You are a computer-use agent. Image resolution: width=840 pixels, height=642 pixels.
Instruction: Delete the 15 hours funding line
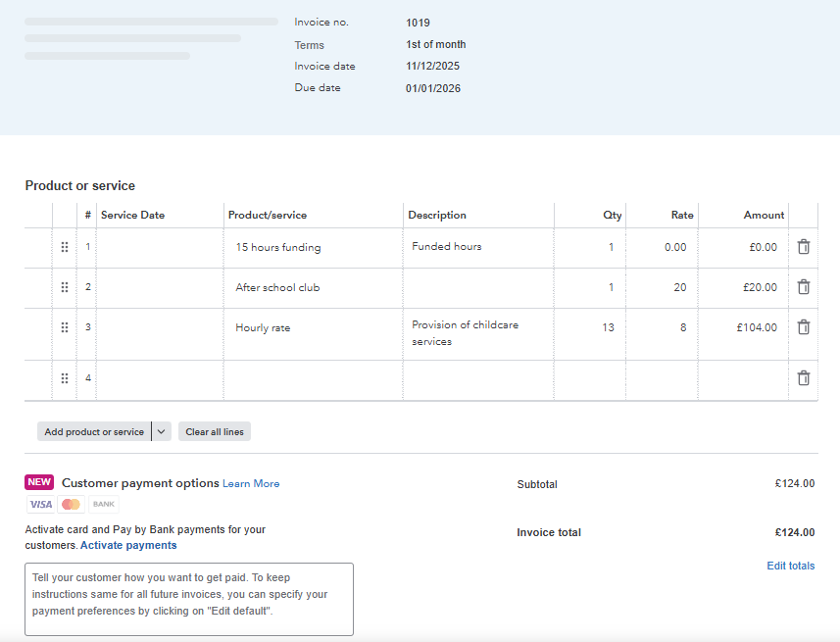[803, 247]
